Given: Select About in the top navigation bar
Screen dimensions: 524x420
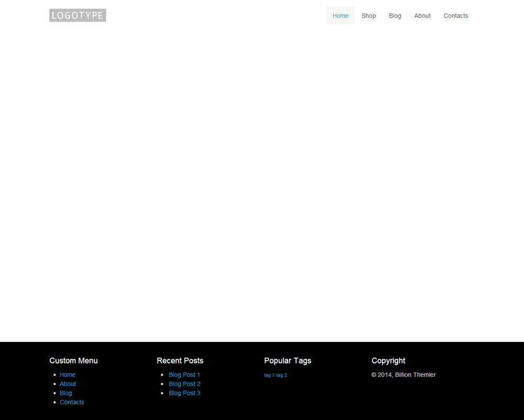Looking at the screenshot, I should coord(422,16).
